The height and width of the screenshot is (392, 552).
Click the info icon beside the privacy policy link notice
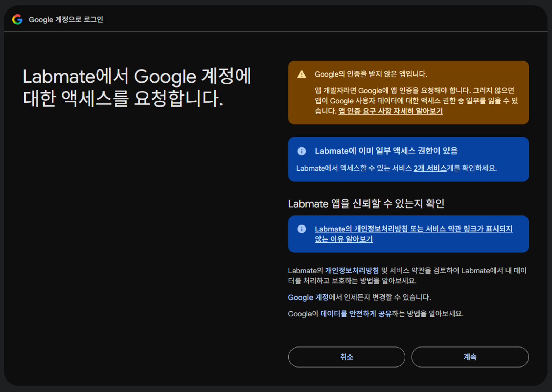[x=302, y=229]
